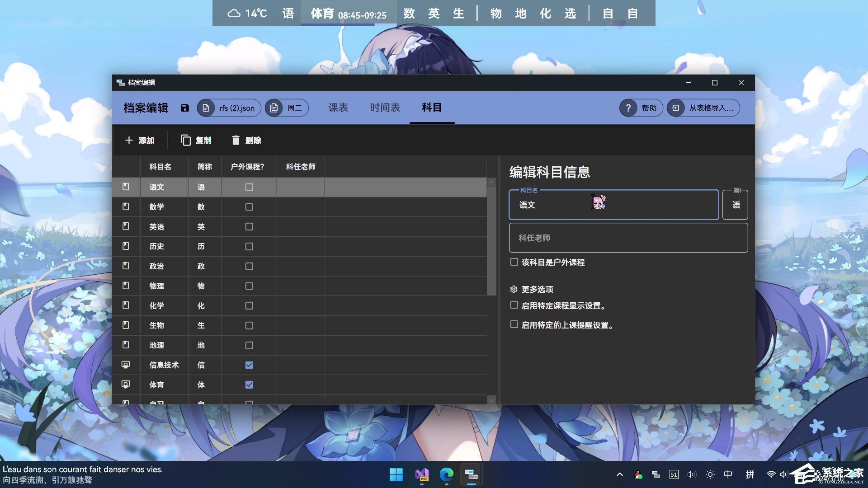
Task: Click the 简称 abbreviation field
Action: [735, 205]
